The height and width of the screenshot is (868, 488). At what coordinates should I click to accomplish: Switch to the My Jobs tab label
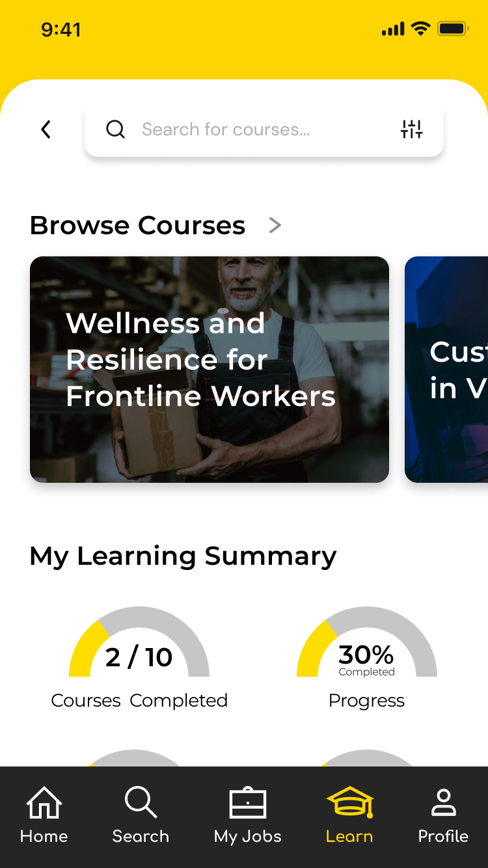coord(248,837)
